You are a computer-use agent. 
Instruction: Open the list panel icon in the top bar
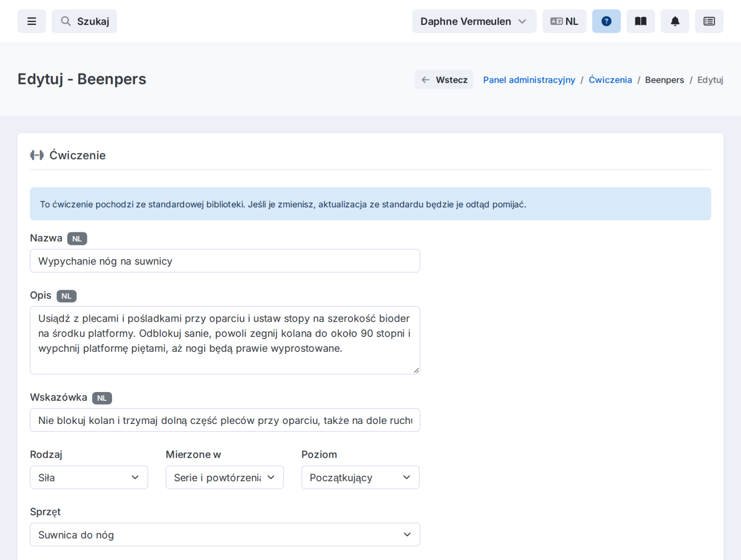[x=709, y=21]
